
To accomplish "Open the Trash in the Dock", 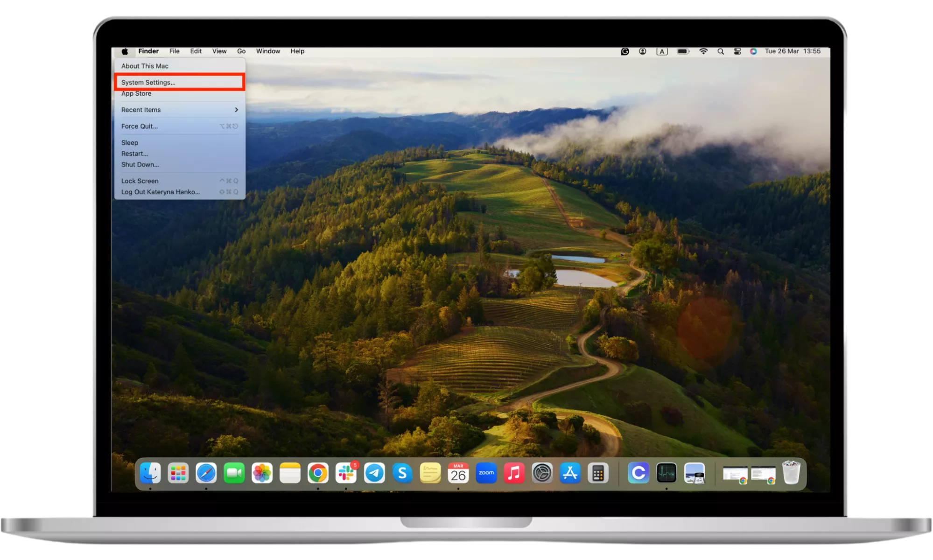I will pyautogui.click(x=791, y=473).
